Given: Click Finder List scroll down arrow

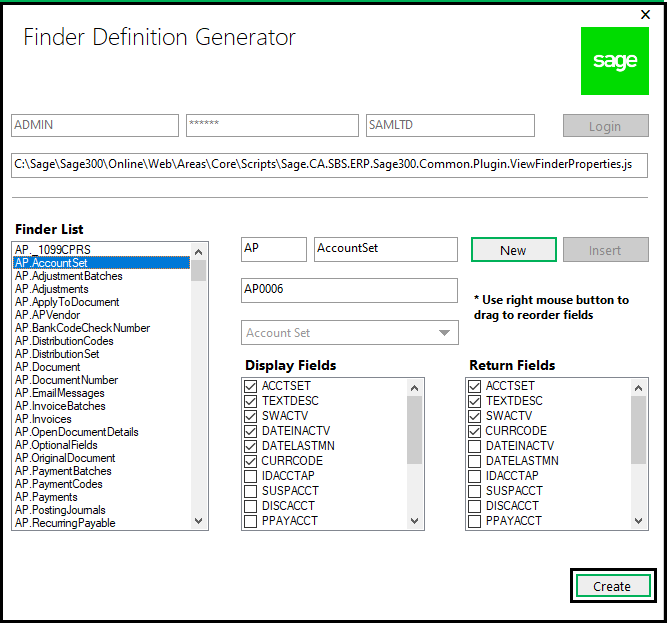Looking at the screenshot, I should (198, 521).
